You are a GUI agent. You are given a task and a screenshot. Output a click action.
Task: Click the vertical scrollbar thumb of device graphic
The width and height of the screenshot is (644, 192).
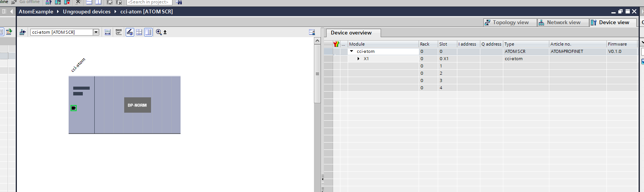(x=317, y=74)
